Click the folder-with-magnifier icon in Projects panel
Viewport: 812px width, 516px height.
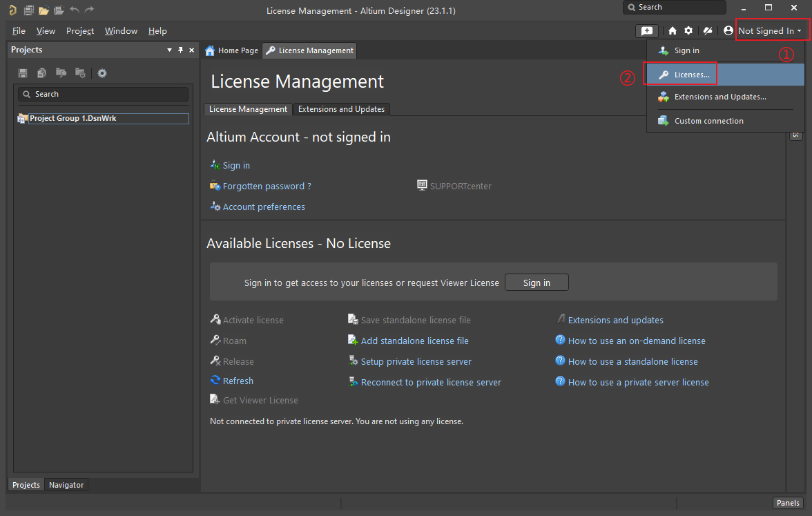61,73
